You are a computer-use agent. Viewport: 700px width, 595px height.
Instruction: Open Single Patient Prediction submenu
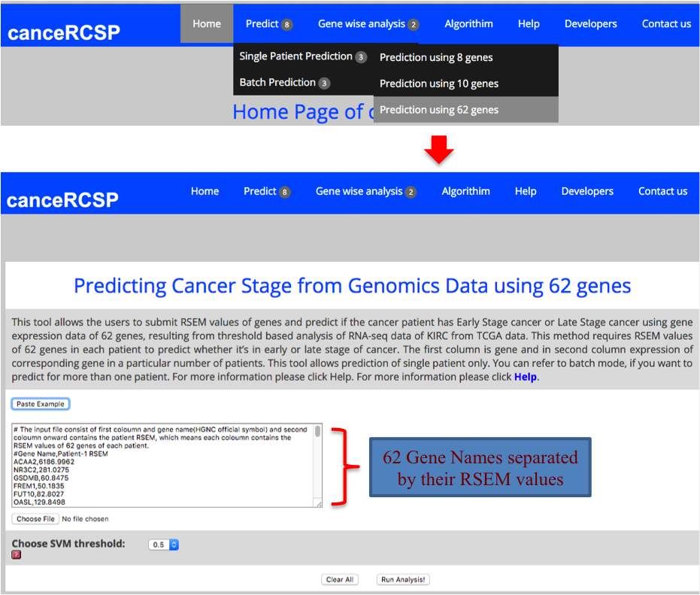[302, 56]
